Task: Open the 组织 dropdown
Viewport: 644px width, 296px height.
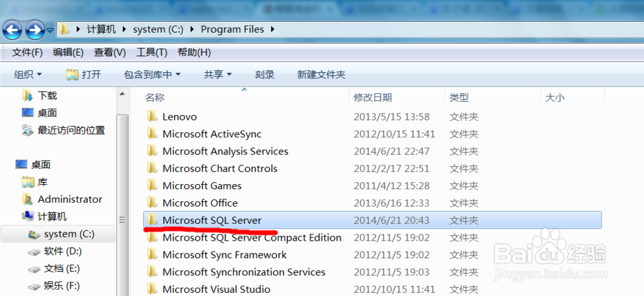Action: tap(28, 74)
